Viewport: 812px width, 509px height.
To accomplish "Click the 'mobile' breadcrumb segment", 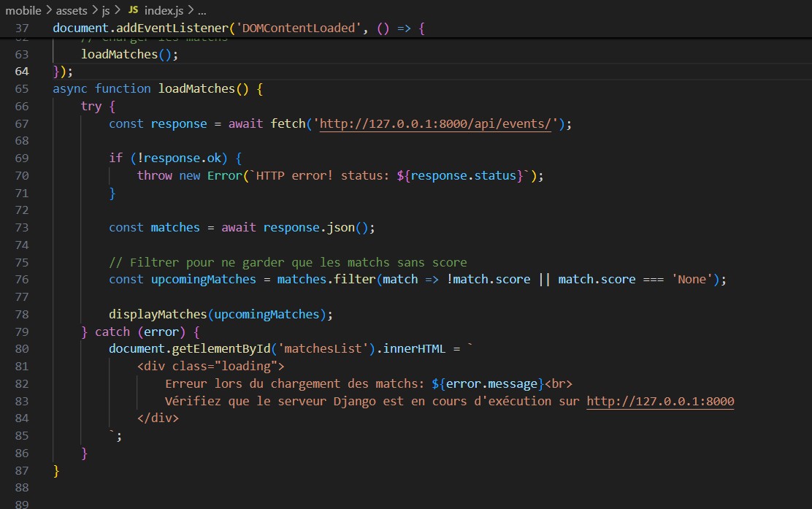I will coord(23,10).
